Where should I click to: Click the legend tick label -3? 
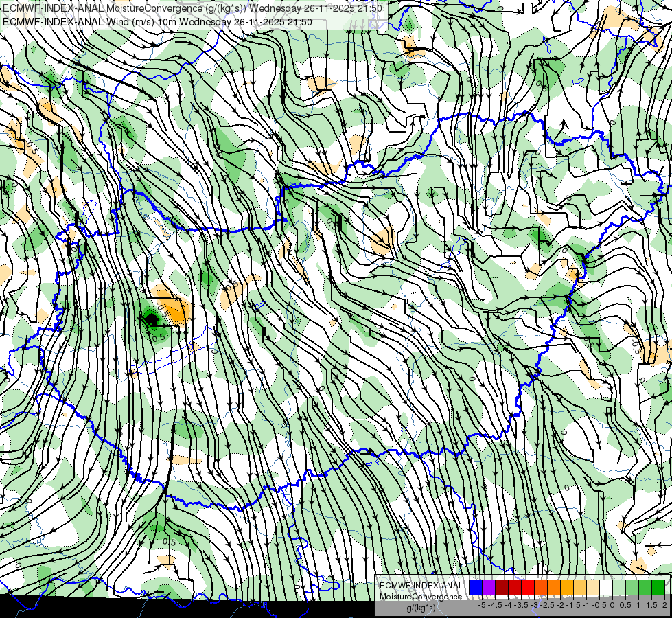click(x=534, y=605)
